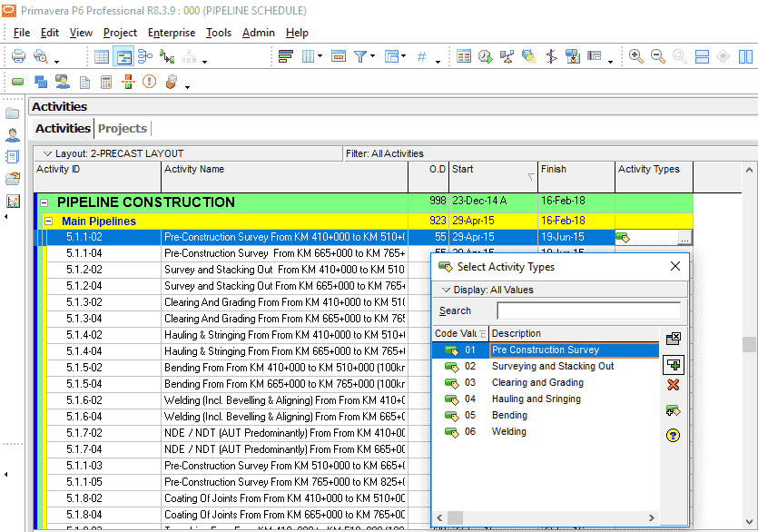Screen dimensions: 758x532
Task: Click the Columns toolbar icon
Action: click(308, 56)
